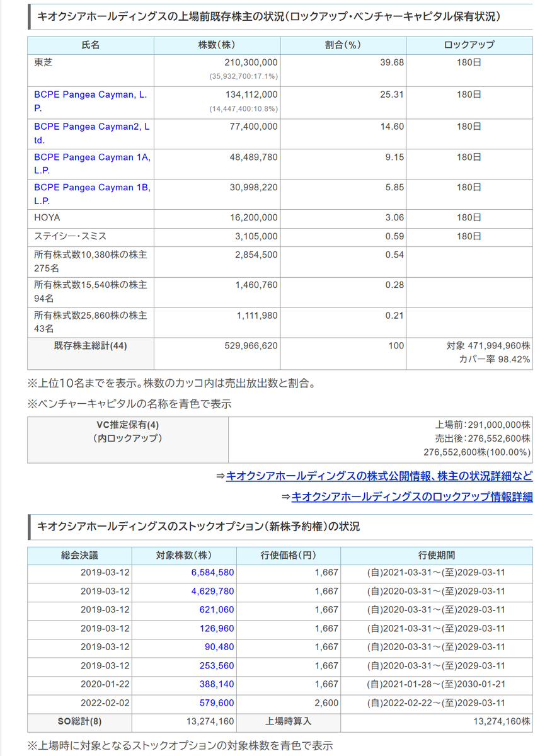This screenshot has width=557, height=756.
Task: Click the 2022-02-02 resolution date cell
Action: click(x=80, y=703)
